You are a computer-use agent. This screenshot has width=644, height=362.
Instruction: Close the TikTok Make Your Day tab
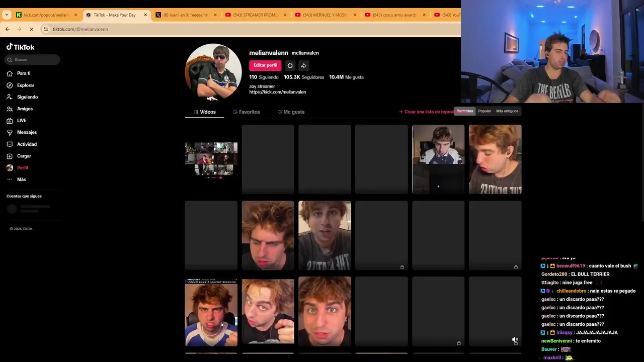tap(145, 15)
